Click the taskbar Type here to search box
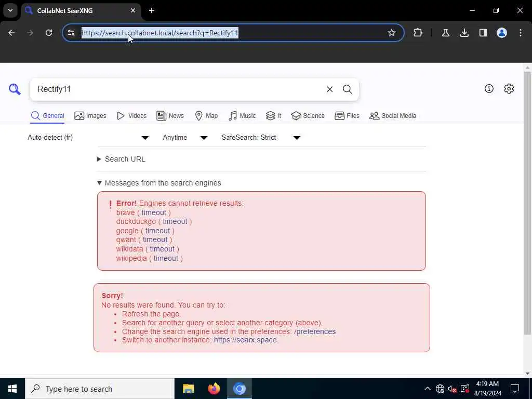Viewport: 532px width, 399px height. [100, 389]
